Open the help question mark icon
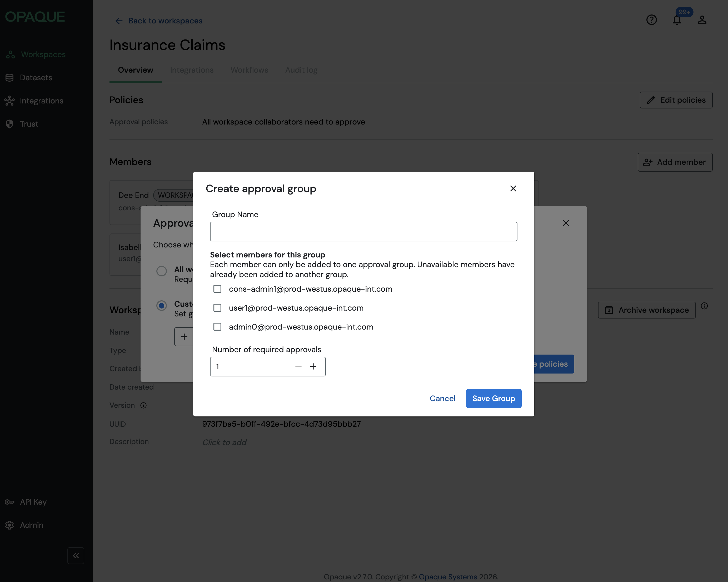The image size is (728, 582). tap(651, 20)
